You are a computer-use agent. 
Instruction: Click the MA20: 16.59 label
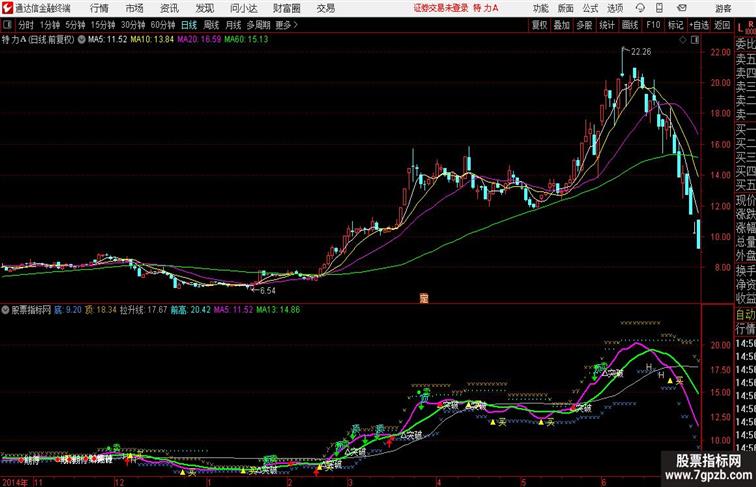199,40
